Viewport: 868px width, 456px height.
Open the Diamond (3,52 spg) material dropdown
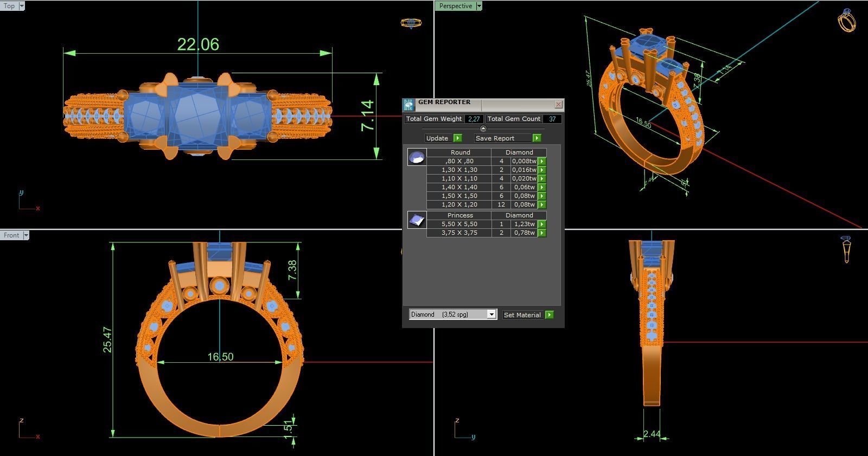coord(453,314)
